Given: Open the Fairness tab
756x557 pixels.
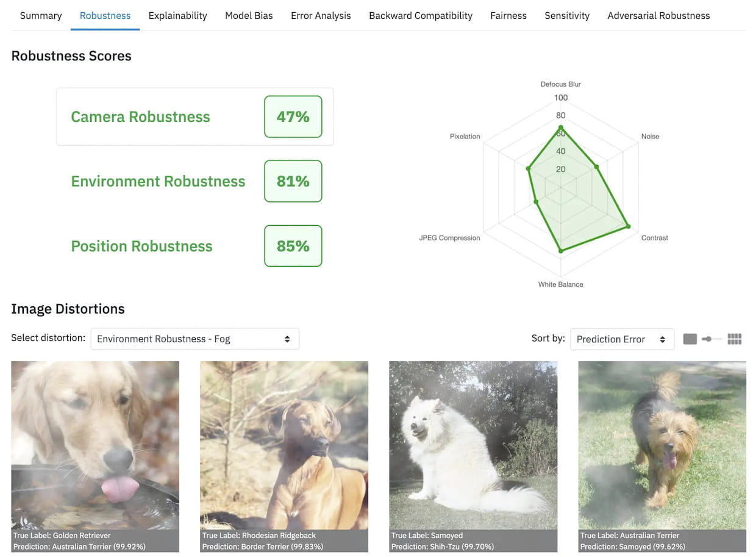Looking at the screenshot, I should click(508, 16).
